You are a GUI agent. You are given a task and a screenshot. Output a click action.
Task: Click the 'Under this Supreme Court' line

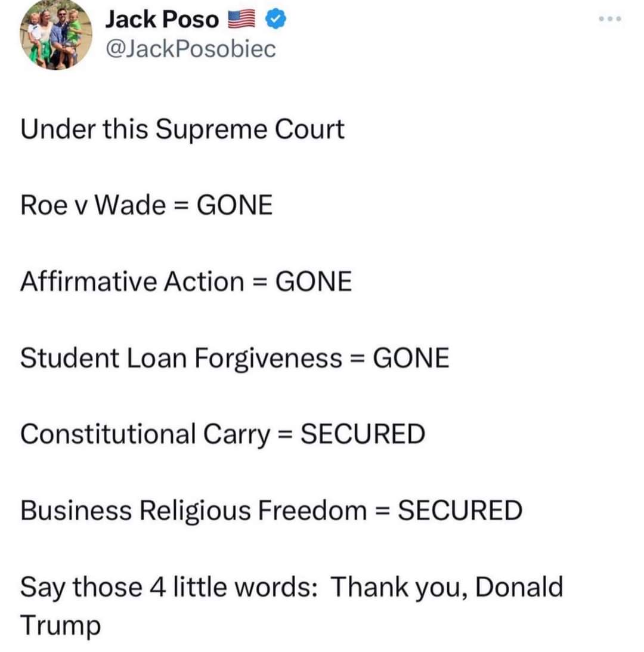point(182,129)
